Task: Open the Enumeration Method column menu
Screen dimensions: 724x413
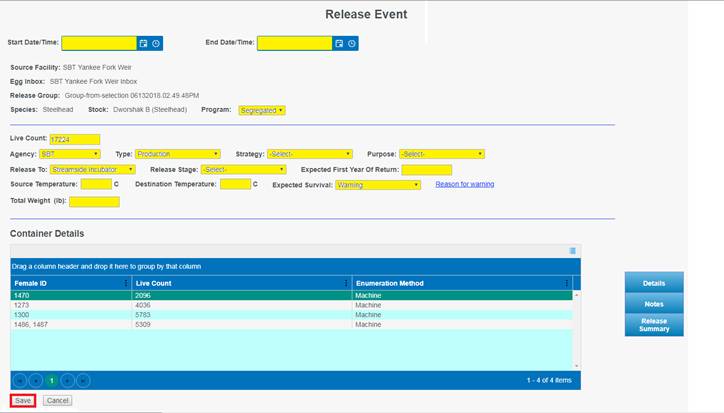Action: click(567, 283)
